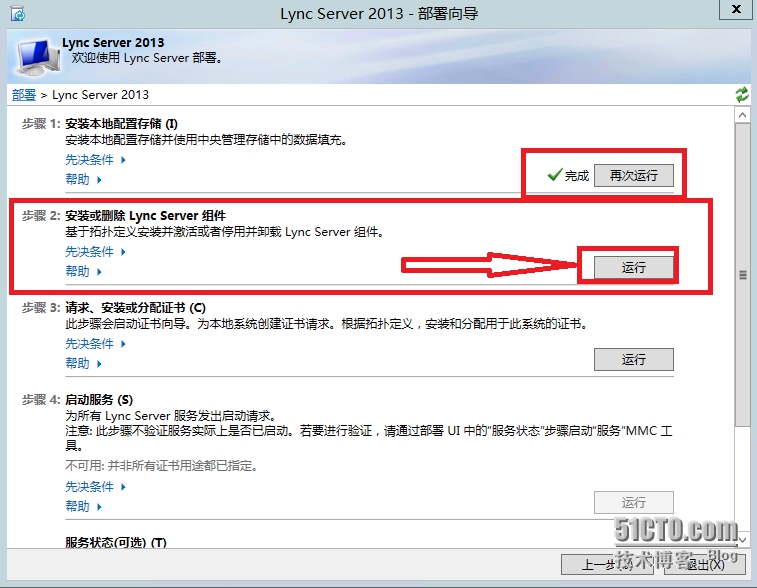The width and height of the screenshot is (757, 588).
Task: Click the text 欢迎使用 Lync Server 部署。
Action: (x=147, y=58)
